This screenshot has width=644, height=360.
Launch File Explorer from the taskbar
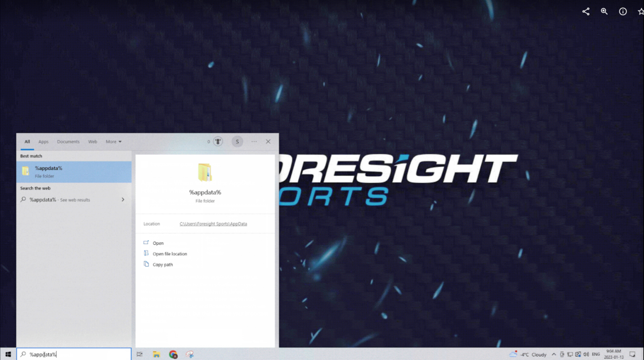pyautogui.click(x=156, y=354)
